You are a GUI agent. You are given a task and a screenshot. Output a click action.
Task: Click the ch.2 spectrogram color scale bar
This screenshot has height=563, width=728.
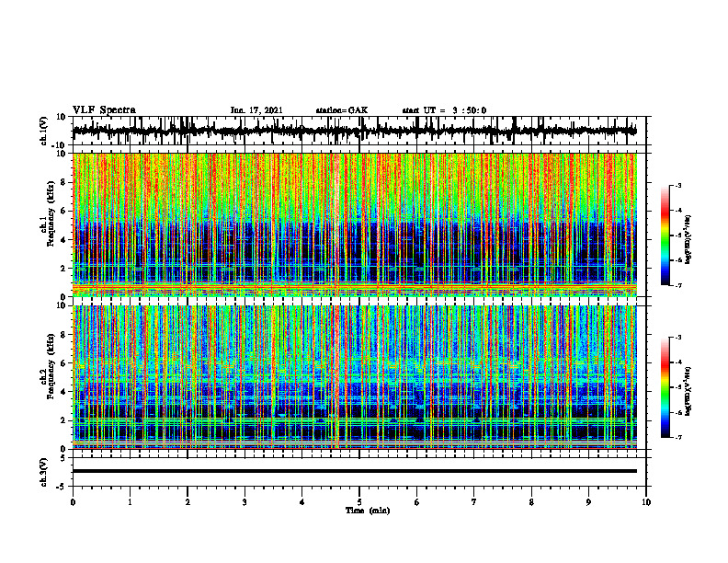click(665, 387)
